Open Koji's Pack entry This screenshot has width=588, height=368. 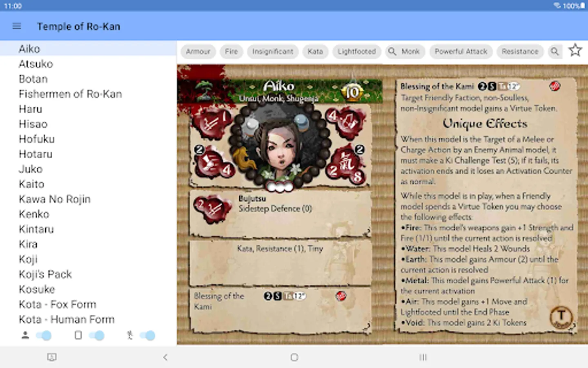click(88, 274)
